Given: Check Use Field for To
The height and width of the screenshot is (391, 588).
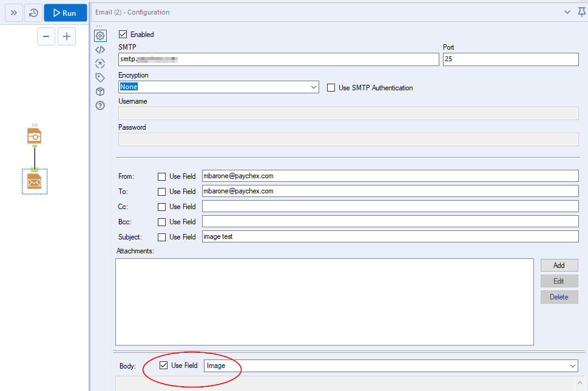Looking at the screenshot, I should [x=161, y=192].
